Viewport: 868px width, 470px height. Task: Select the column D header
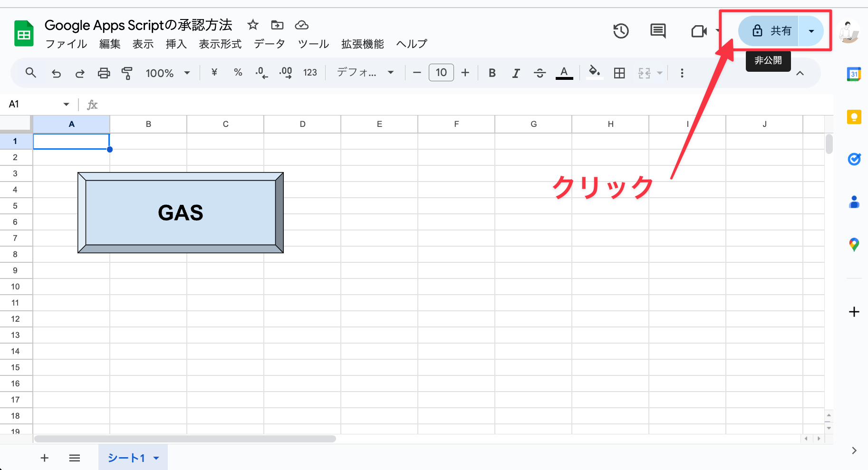click(x=302, y=124)
